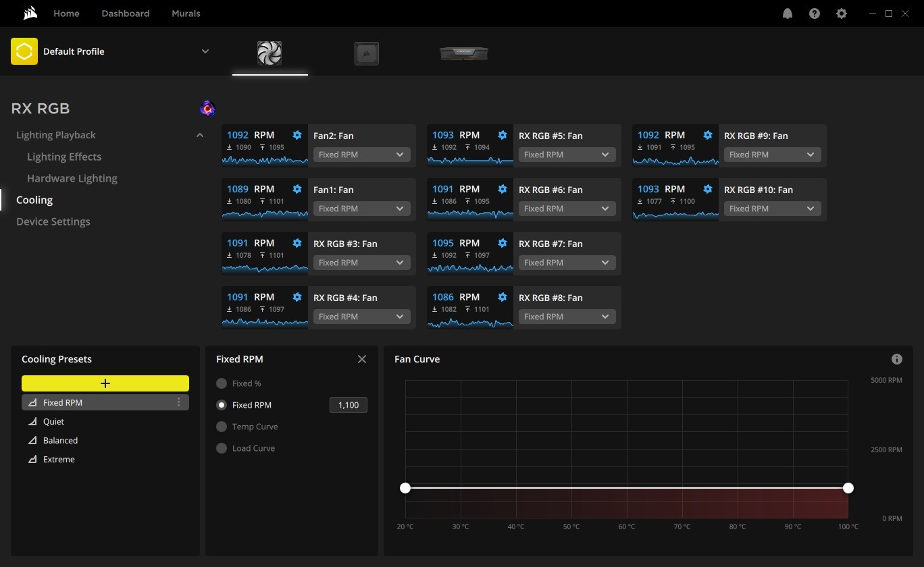Screen dimensions: 924x567
Task: Expand the Default Profile dropdown
Action: 205,51
